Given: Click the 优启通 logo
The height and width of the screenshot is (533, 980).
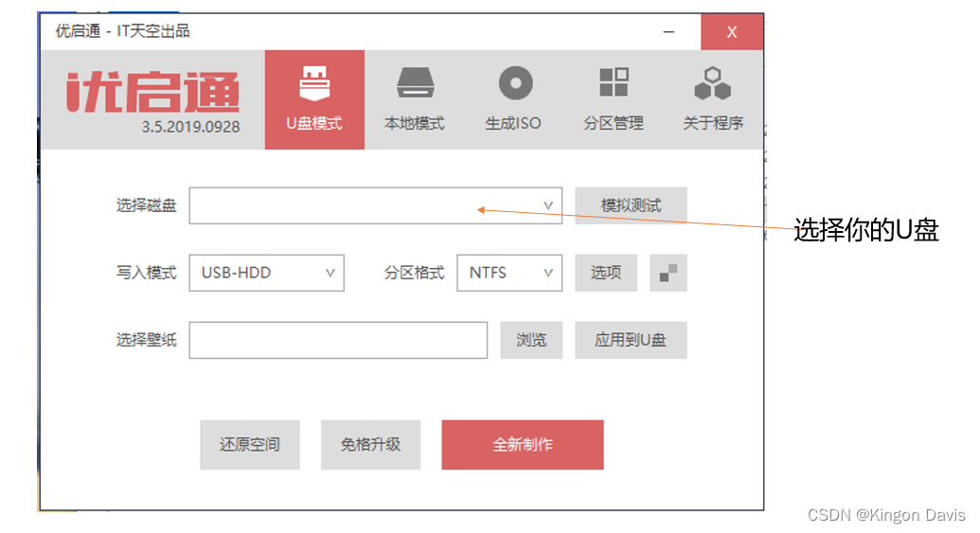Looking at the screenshot, I should pos(153,93).
